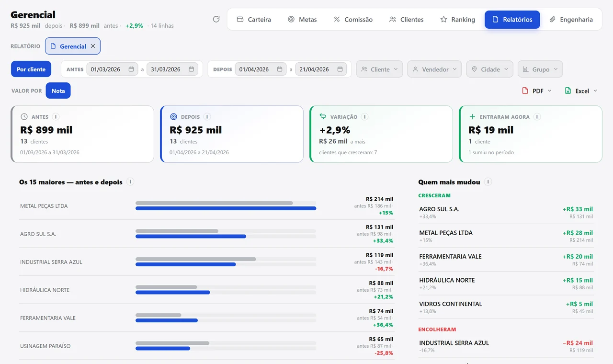
Task: Click info icon next to Quem mais mudou
Action: (488, 182)
